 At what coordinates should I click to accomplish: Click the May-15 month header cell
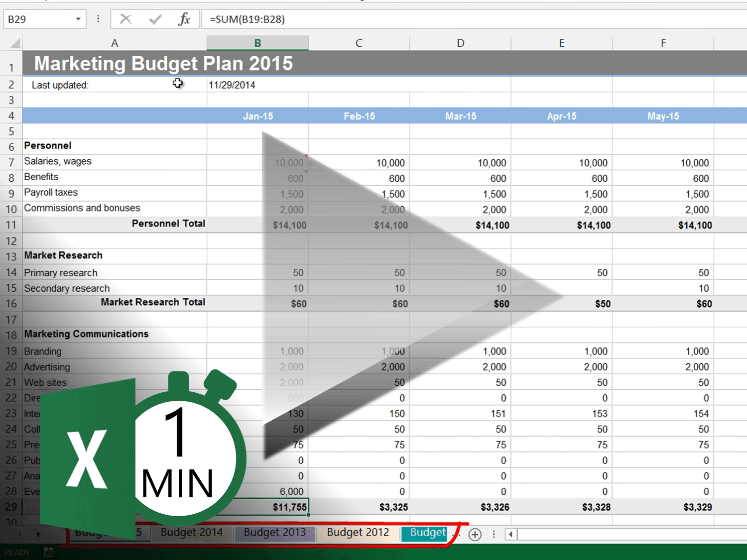coord(663,116)
